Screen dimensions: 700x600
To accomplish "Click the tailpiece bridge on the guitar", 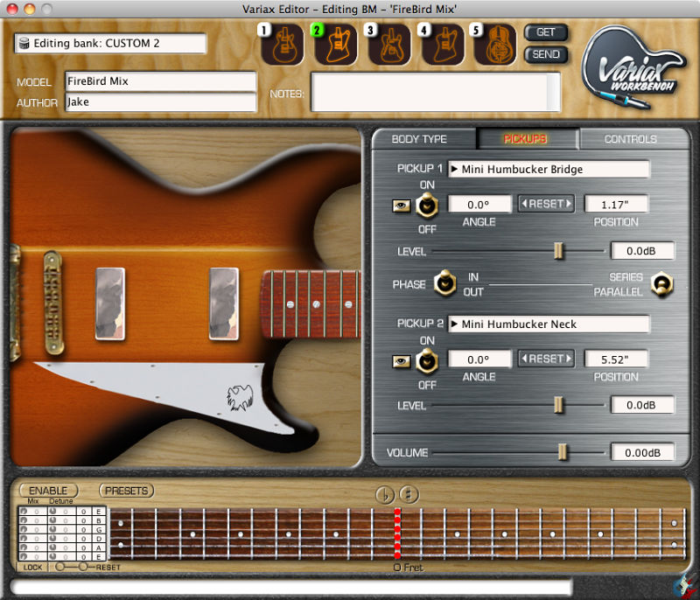I will click(53, 303).
